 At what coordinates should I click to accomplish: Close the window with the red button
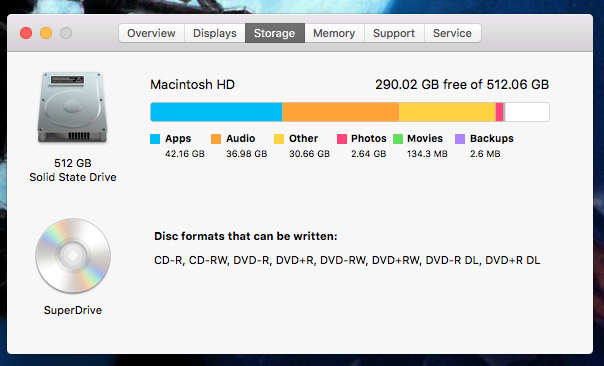coord(26,33)
